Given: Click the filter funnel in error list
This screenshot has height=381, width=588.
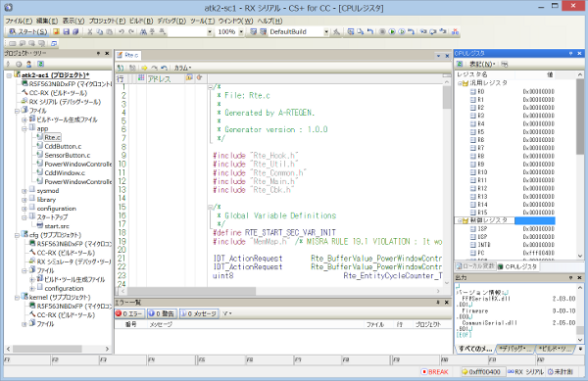Looking at the screenshot, I should [x=226, y=313].
